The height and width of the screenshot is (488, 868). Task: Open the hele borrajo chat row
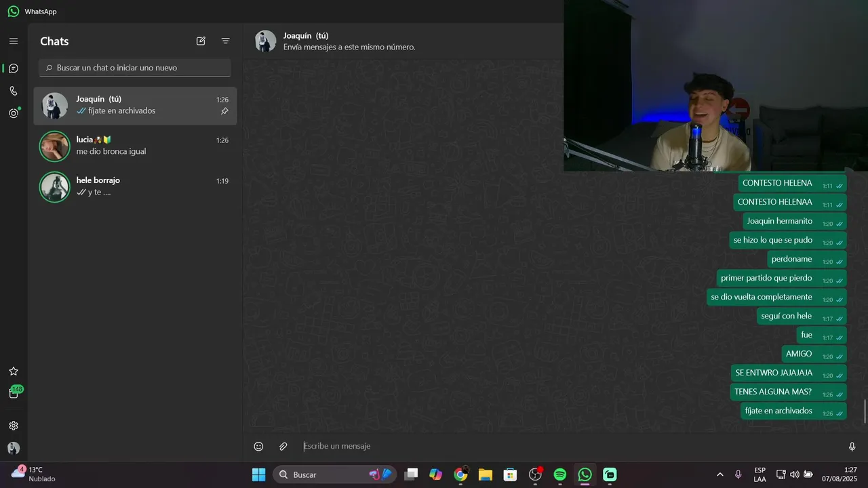[135, 187]
